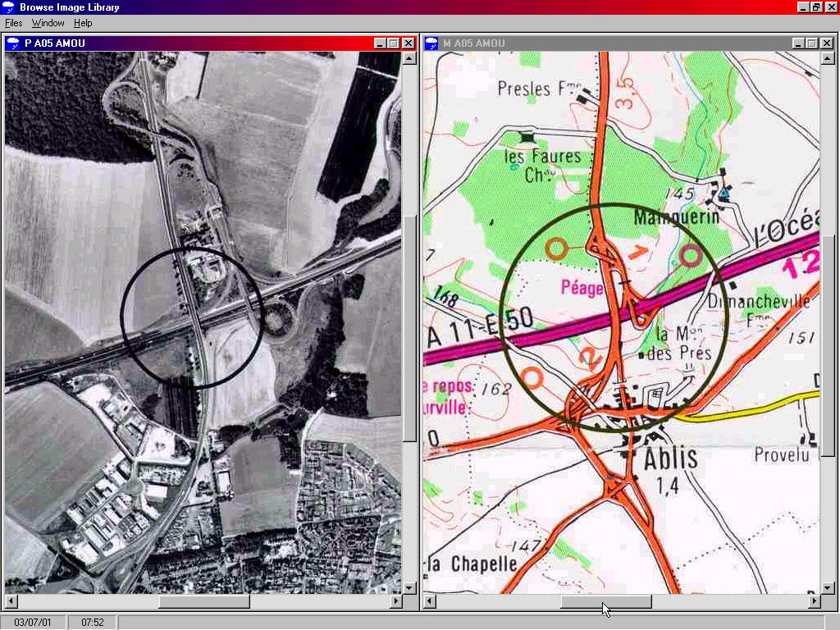The width and height of the screenshot is (840, 630).
Task: Click left scroll arrow under aerial photo
Action: (11, 602)
